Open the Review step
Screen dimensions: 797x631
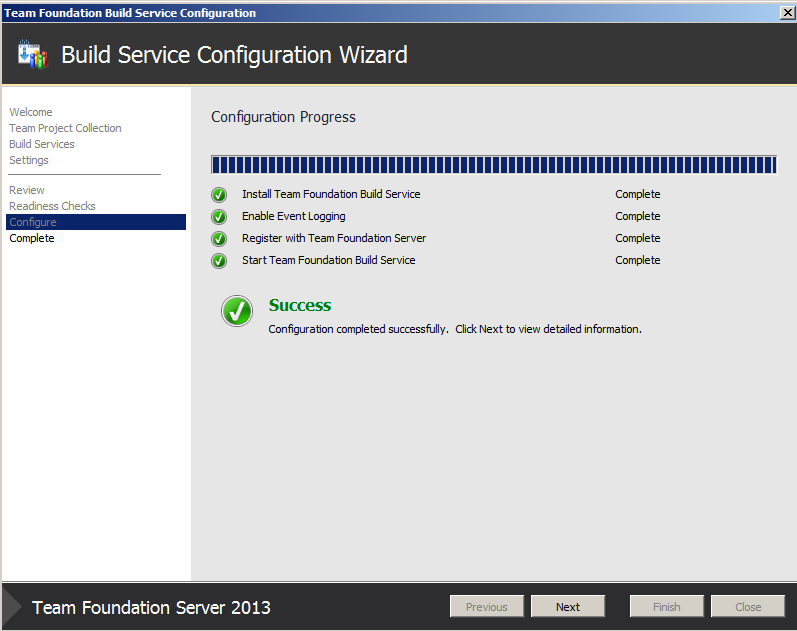coord(27,190)
